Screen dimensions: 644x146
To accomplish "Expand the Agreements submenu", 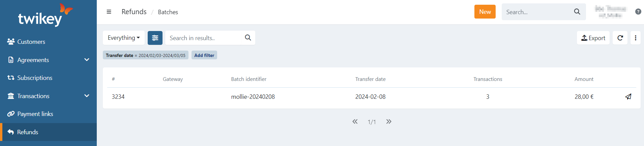I will (87, 60).
